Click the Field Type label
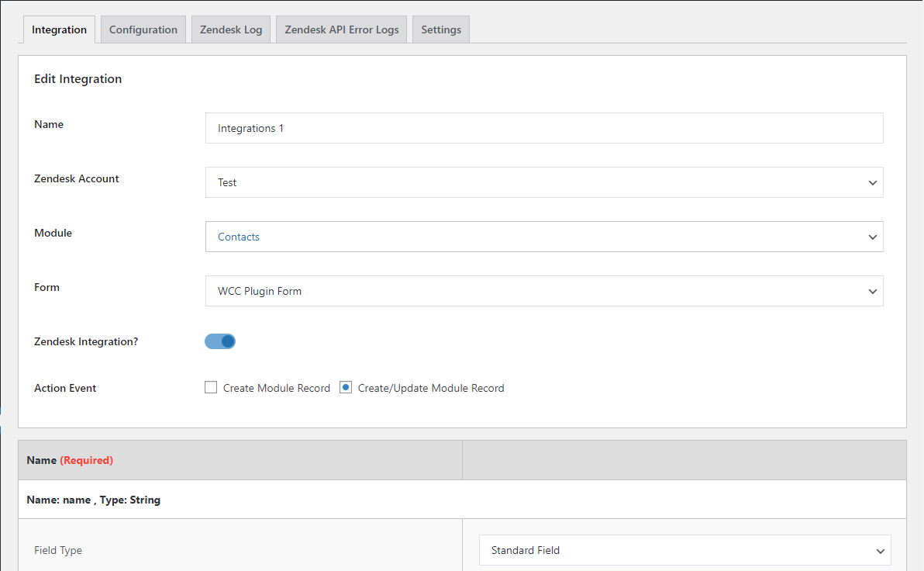This screenshot has width=924, height=571. coord(57,550)
